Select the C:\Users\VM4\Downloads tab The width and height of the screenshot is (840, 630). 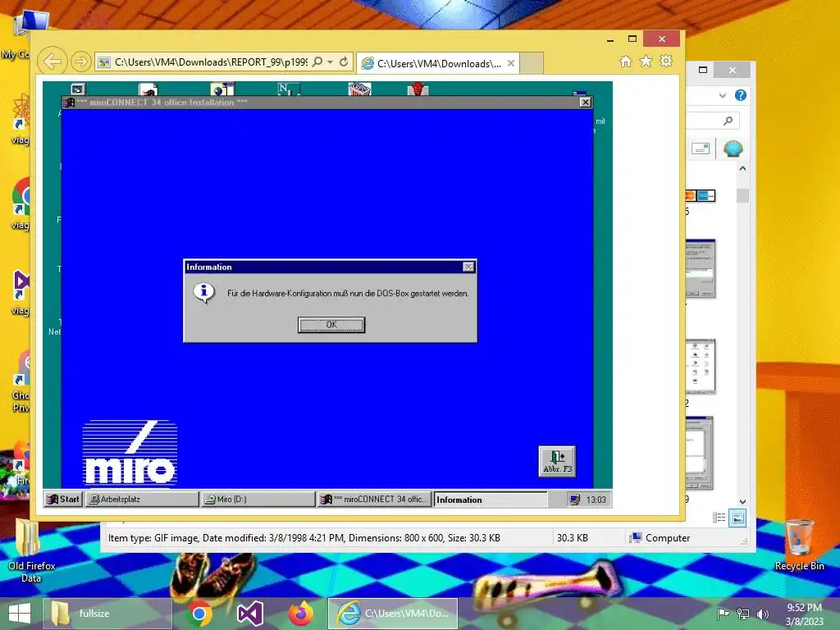(x=437, y=63)
